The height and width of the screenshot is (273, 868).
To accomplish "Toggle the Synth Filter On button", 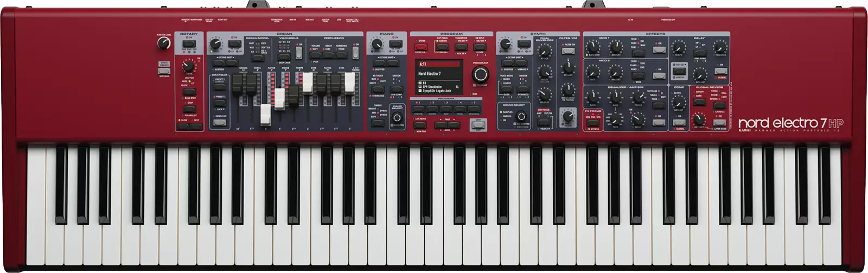I will tap(568, 50).
